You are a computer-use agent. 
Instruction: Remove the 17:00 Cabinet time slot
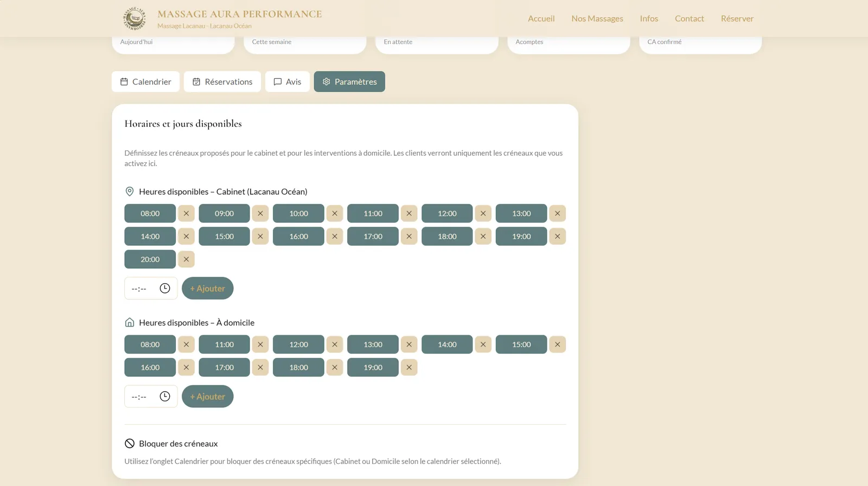click(409, 236)
